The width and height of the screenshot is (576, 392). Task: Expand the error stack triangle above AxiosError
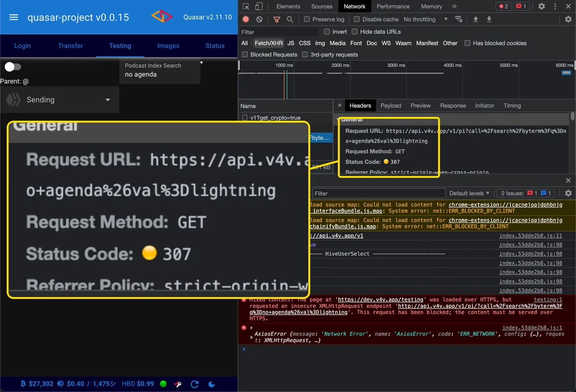pyautogui.click(x=252, y=328)
